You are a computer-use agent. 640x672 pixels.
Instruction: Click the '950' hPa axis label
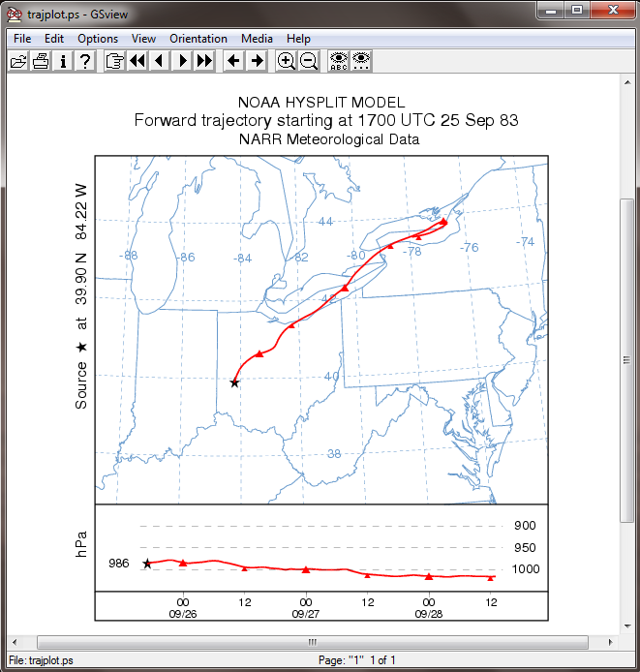point(525,547)
